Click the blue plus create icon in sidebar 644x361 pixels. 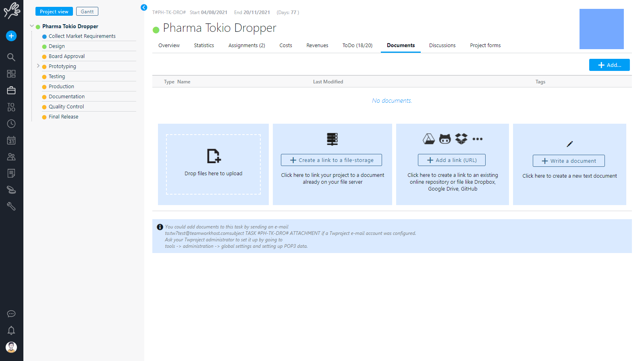click(x=11, y=36)
